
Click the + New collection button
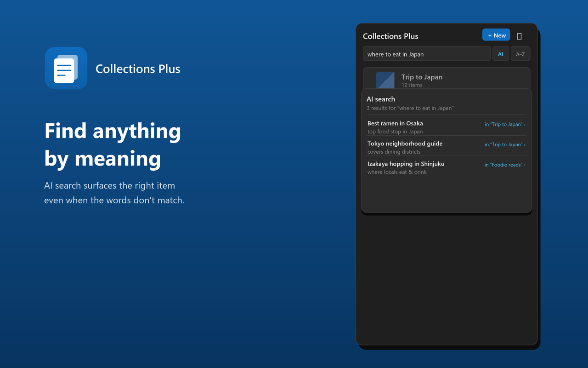point(496,35)
